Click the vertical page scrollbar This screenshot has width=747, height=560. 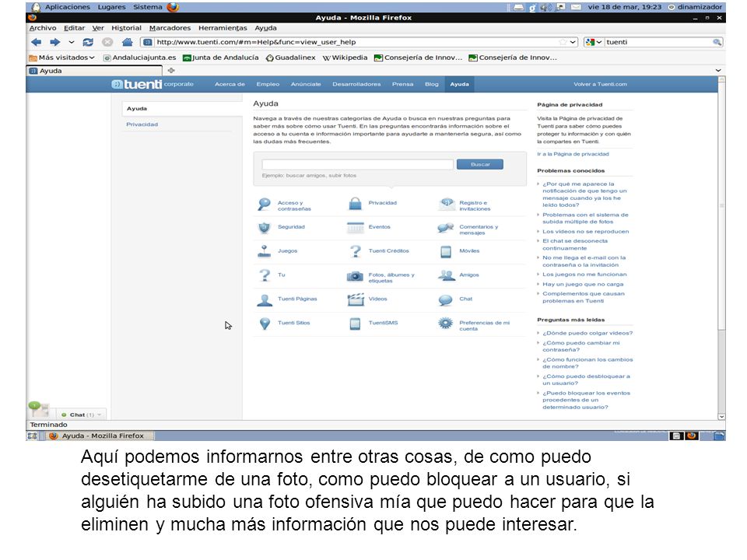click(721, 205)
